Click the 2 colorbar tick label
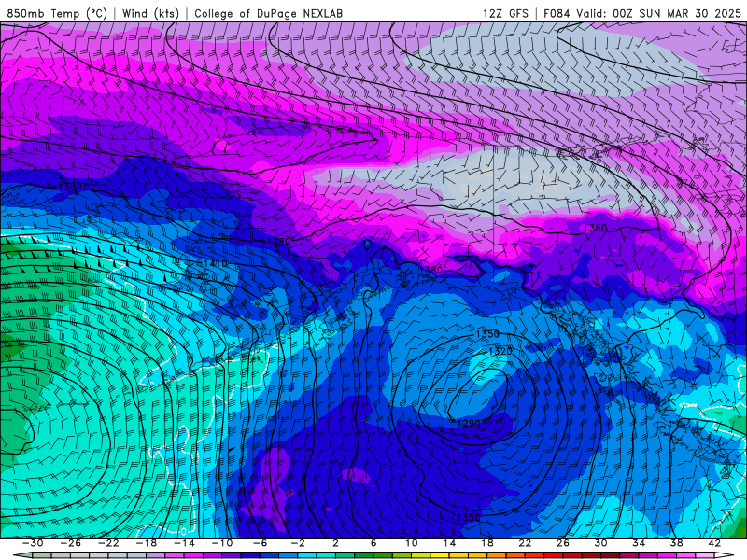Image resolution: width=747 pixels, height=560 pixels. 335,543
